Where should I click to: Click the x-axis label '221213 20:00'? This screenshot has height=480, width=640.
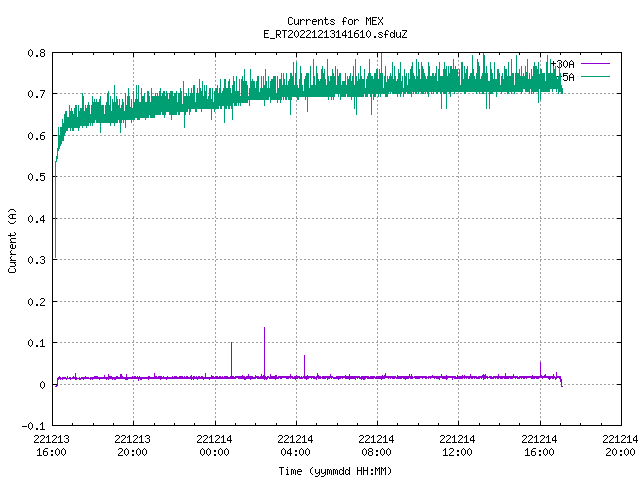click(x=132, y=446)
